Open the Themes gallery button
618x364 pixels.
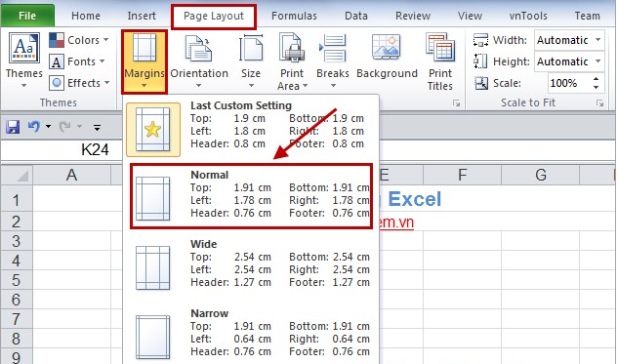tap(23, 61)
